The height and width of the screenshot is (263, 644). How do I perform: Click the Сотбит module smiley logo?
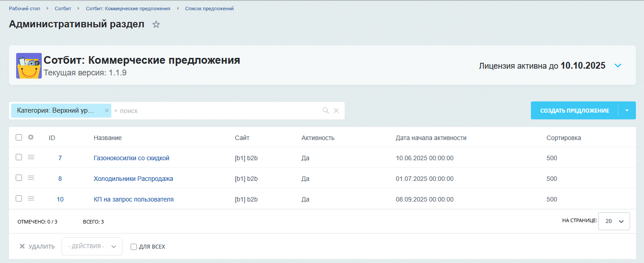click(29, 66)
